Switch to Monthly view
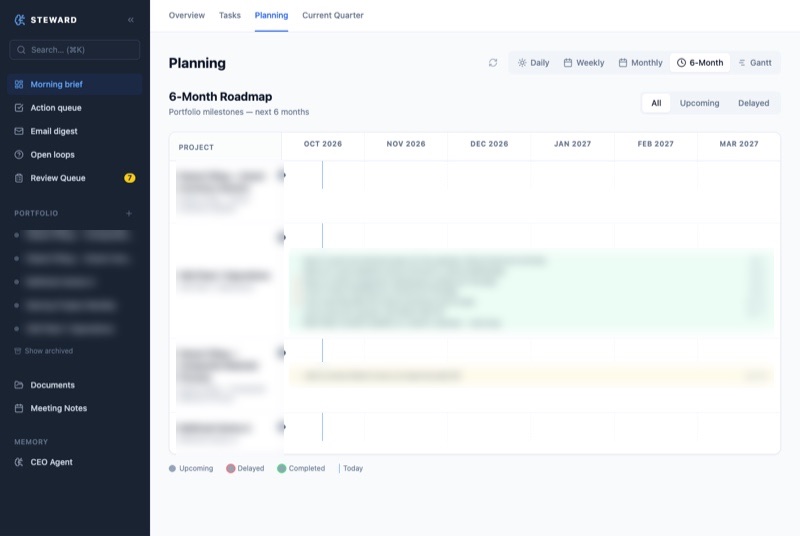This screenshot has width=800, height=536. (640, 63)
